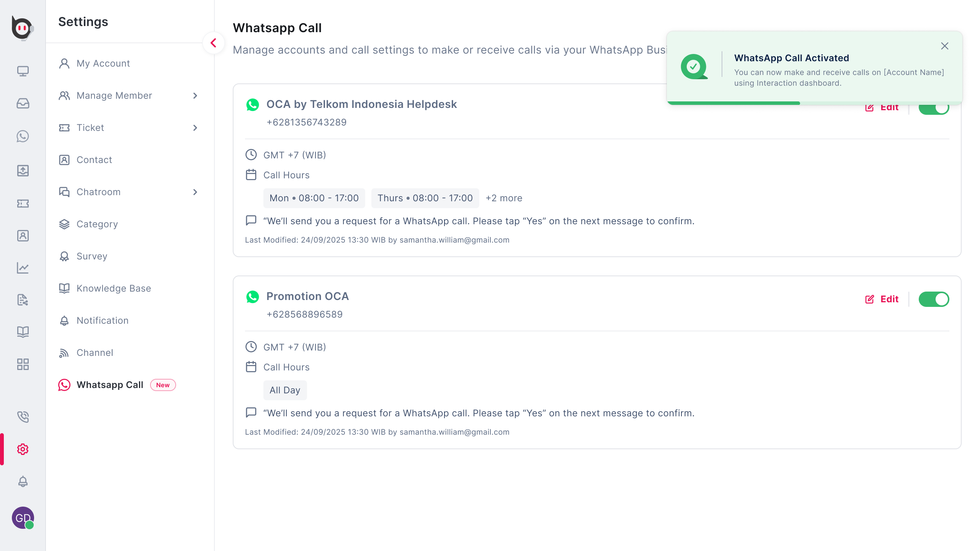Screen dimensions: 980x551
Task: Open the WhatsApp icon in left rail
Action: point(23,136)
